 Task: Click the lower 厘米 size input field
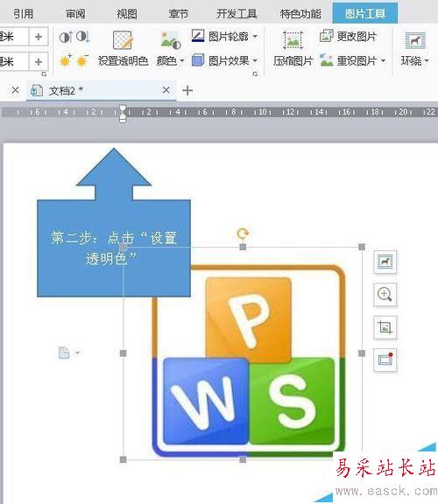tap(14, 61)
